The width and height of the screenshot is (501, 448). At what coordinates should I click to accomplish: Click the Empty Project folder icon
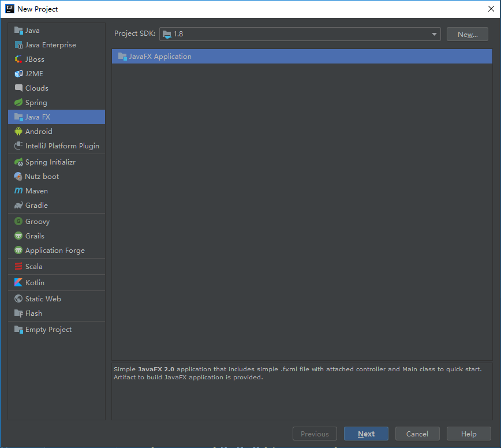coord(18,330)
